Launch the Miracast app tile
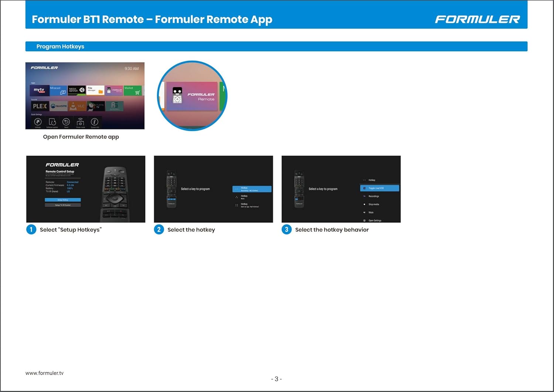 tap(58, 90)
